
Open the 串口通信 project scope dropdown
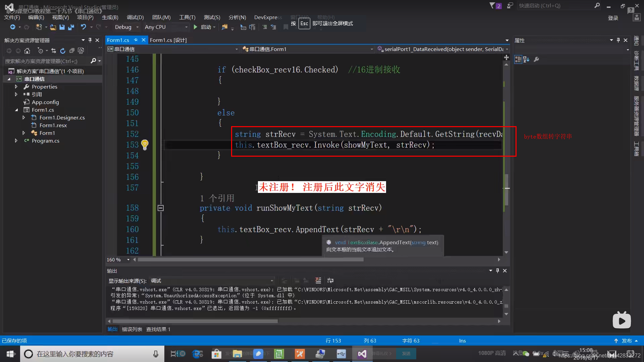tap(173, 49)
